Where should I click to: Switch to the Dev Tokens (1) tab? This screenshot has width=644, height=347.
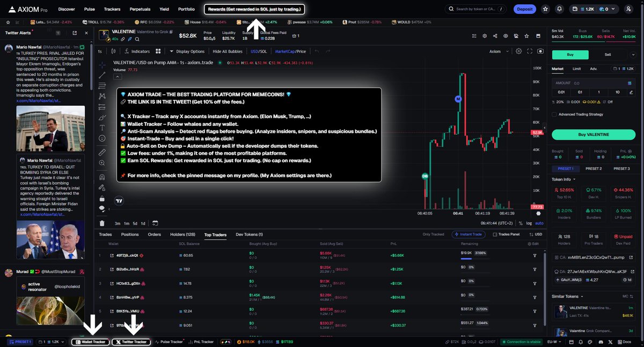tap(250, 235)
